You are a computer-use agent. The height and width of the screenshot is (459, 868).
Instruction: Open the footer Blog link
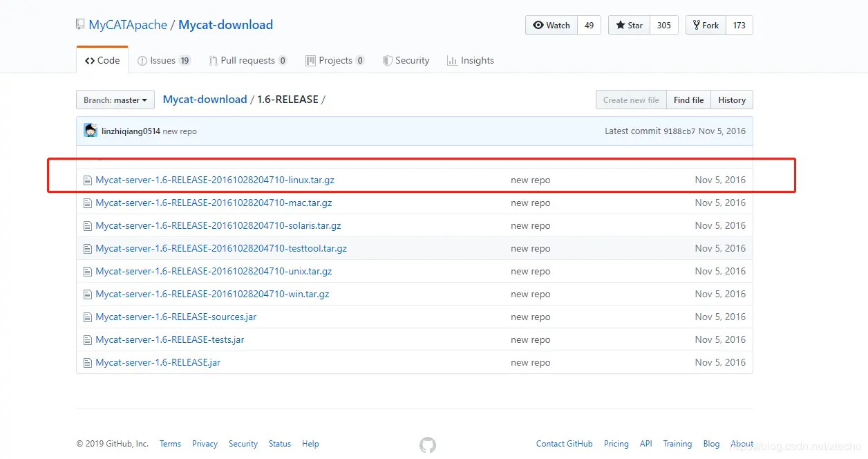711,444
